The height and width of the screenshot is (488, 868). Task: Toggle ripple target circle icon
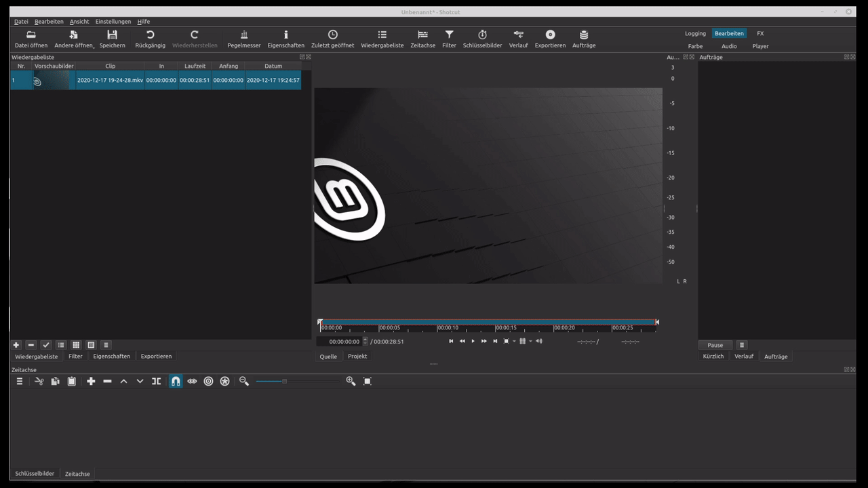[208, 382]
